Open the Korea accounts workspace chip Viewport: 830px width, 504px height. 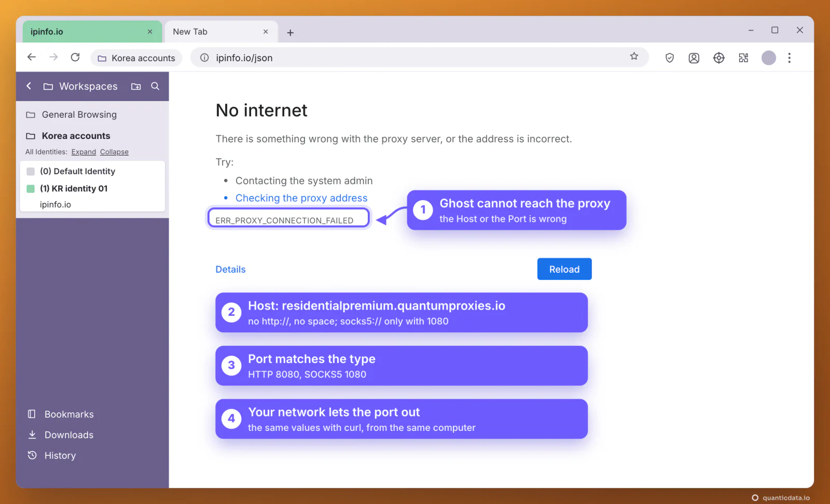136,58
